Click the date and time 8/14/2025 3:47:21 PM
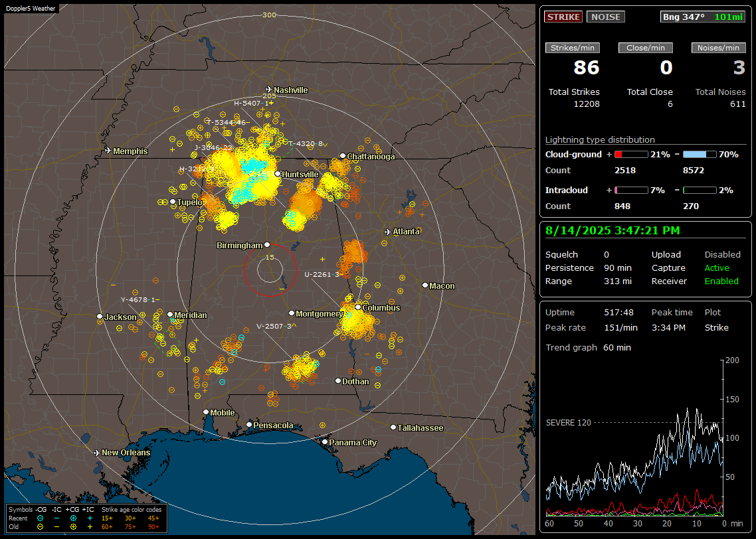Image resolution: width=756 pixels, height=539 pixels. pyautogui.click(x=613, y=231)
